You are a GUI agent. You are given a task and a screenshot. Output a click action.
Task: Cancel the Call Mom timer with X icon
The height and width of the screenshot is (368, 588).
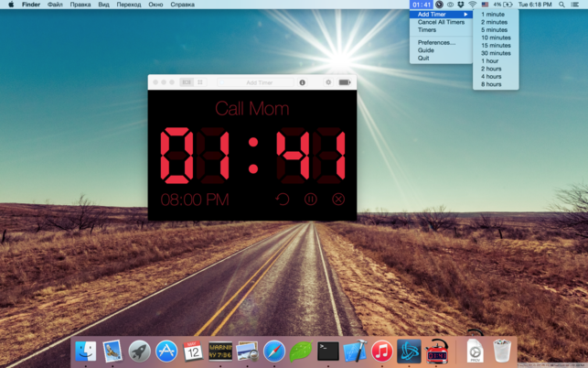coord(338,199)
